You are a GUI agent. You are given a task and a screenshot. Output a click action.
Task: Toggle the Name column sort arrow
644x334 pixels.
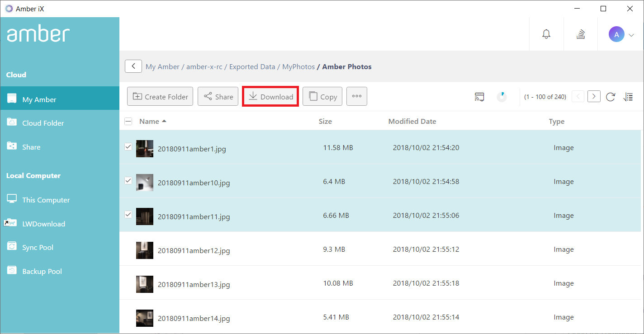164,121
